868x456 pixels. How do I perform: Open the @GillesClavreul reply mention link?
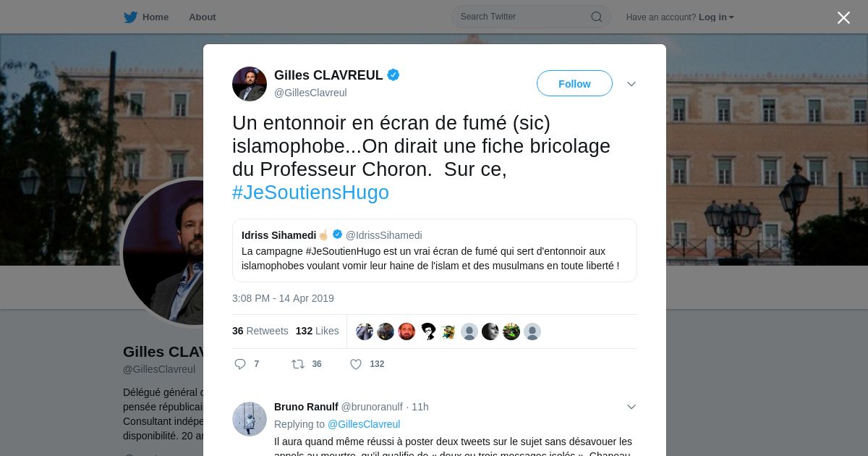[364, 424]
